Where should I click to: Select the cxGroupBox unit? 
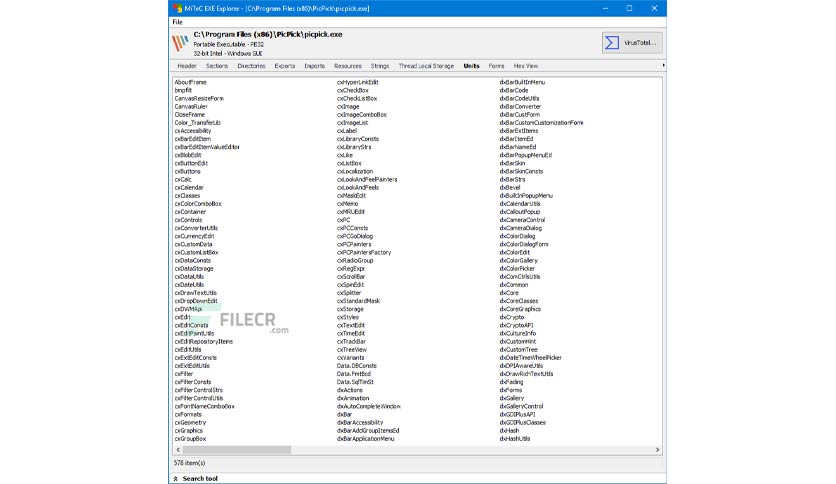(x=190, y=439)
